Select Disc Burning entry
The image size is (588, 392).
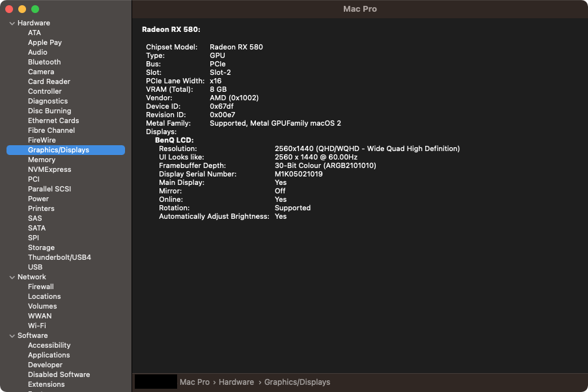(49, 111)
